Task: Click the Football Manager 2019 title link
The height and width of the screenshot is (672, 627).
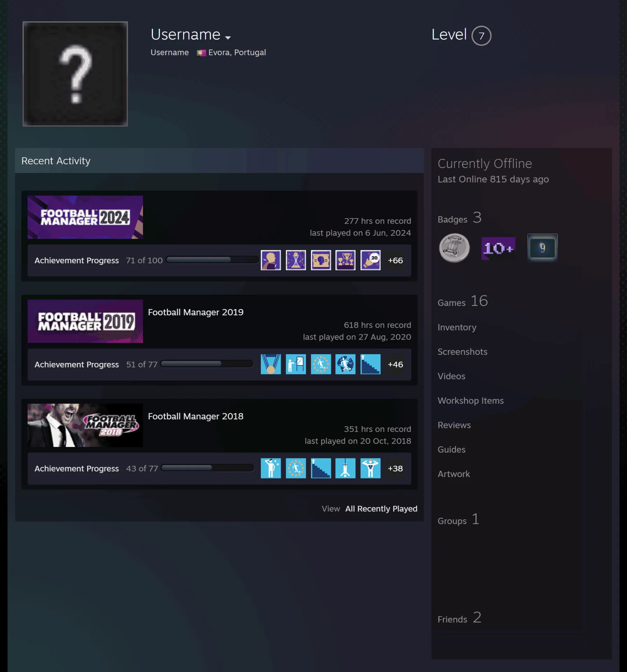Action: [196, 312]
